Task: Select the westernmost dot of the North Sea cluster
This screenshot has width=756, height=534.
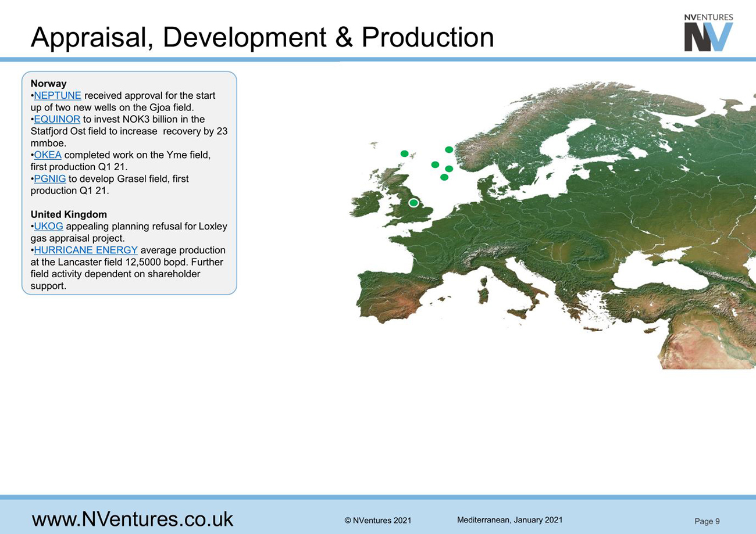Action: coord(435,165)
